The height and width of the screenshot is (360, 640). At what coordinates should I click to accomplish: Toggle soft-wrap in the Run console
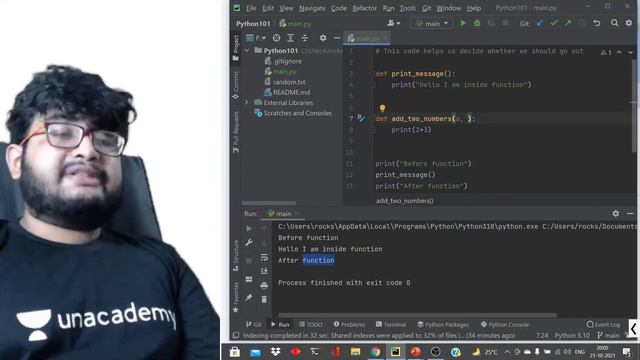(264, 257)
